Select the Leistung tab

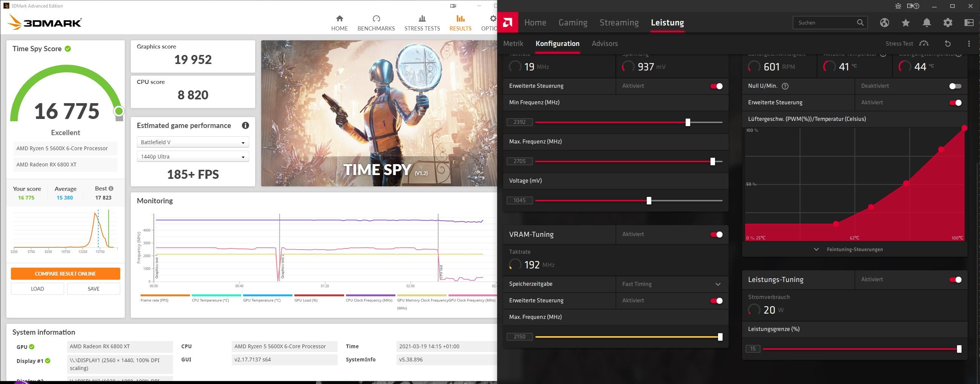coord(667,23)
